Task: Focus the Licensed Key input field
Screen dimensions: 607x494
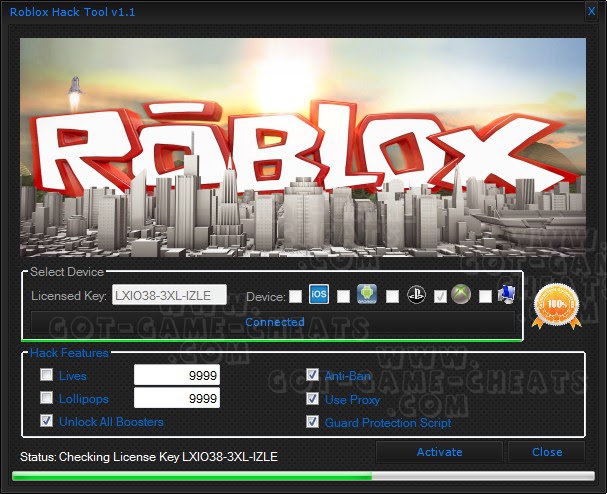Action: coord(169,295)
